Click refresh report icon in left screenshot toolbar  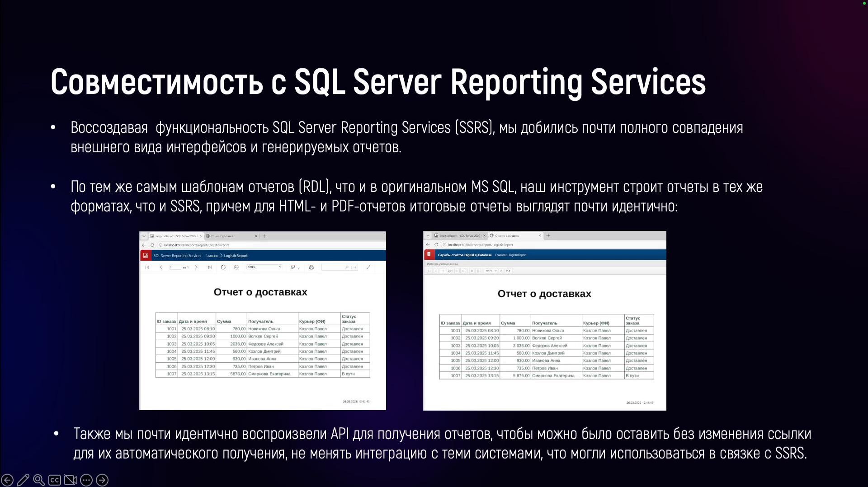223,267
